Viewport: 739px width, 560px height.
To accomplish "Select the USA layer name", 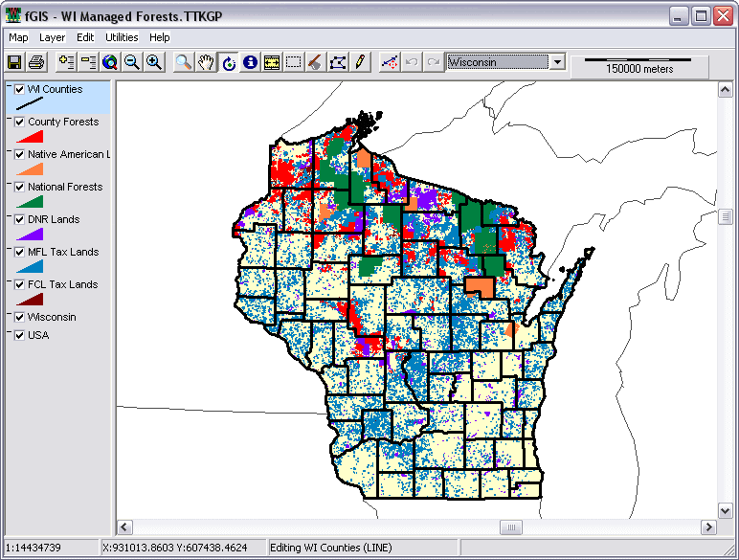I will (x=38, y=335).
